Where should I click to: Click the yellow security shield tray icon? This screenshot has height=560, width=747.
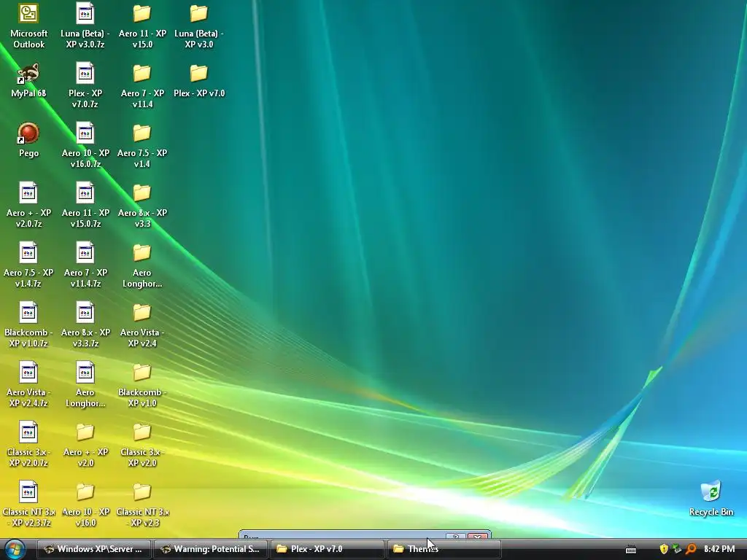pos(664,549)
